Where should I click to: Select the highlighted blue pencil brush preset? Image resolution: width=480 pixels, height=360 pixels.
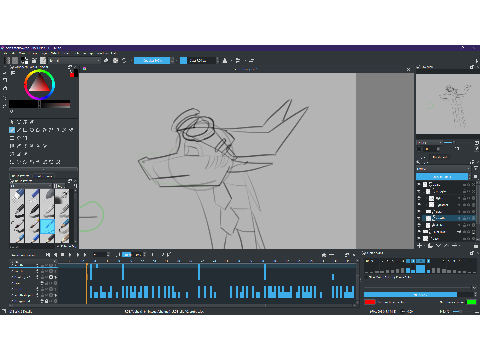pos(47,226)
